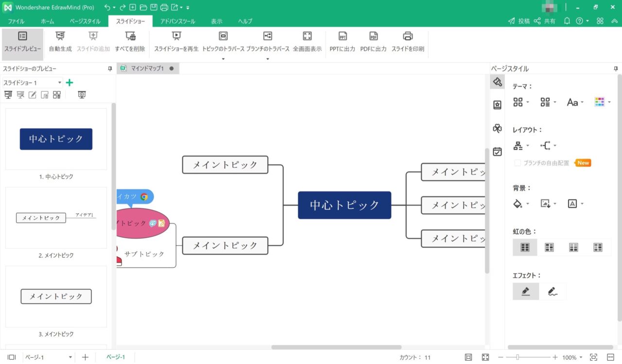Click the undo arrow in title bar
Image resolution: width=622 pixels, height=364 pixels.
pos(107,7)
